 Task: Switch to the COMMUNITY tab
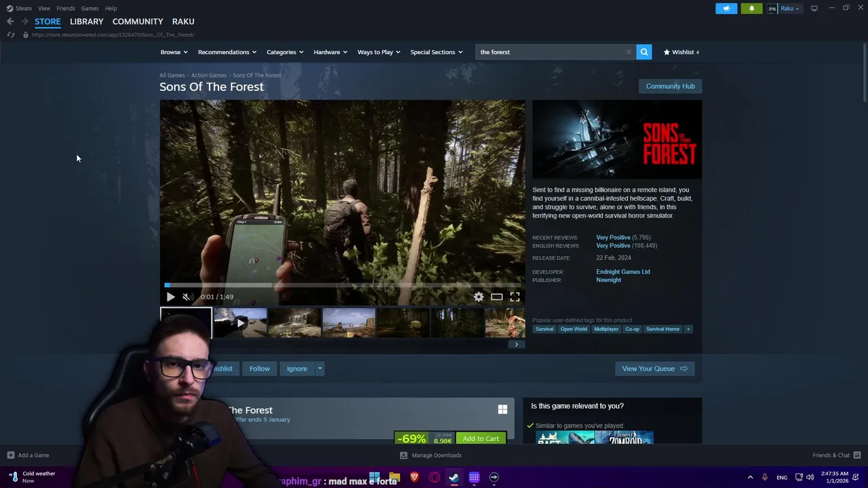138,22
